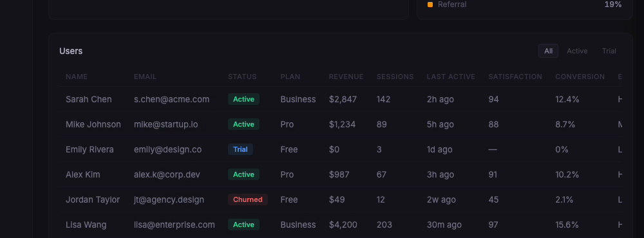Click the 1d ago last active cell
Viewport: 644px width, 238px height.
point(439,149)
